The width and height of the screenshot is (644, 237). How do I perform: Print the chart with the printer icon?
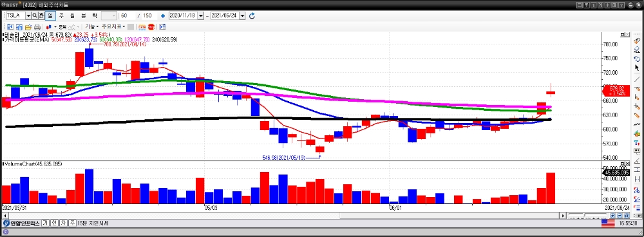point(37,27)
